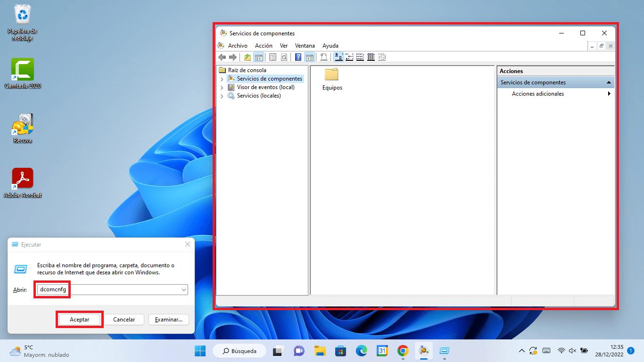Select the Adobe Acrobat desktop shortcut
Image resolution: width=644 pixels, height=362 pixels.
pos(23,183)
